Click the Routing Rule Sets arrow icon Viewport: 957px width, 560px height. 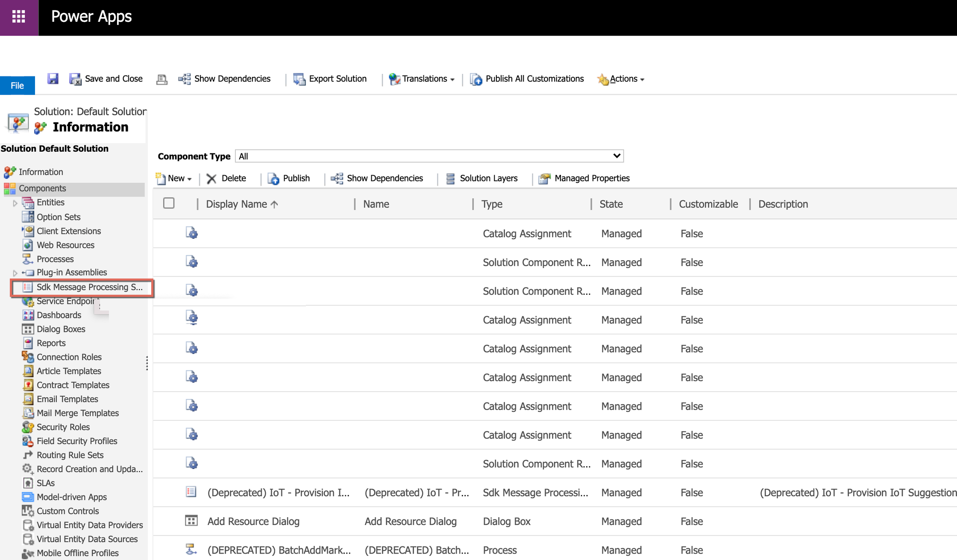[x=28, y=455]
